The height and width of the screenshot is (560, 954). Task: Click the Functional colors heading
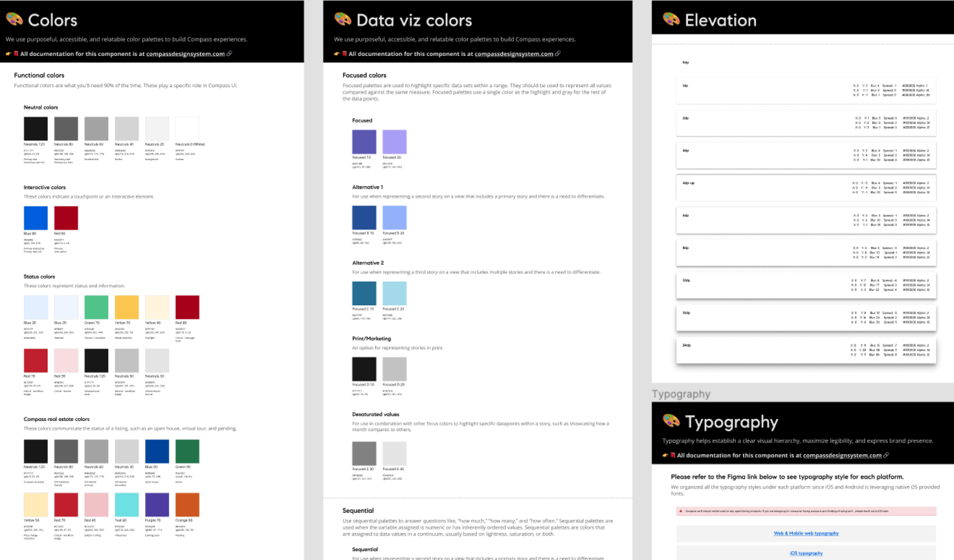(39, 75)
